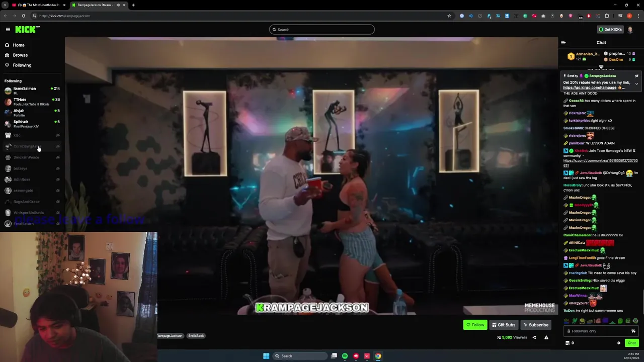Open the media controls toolbar icon
Image resolution: width=644 pixels, height=362 pixels.
(x=620, y=16)
